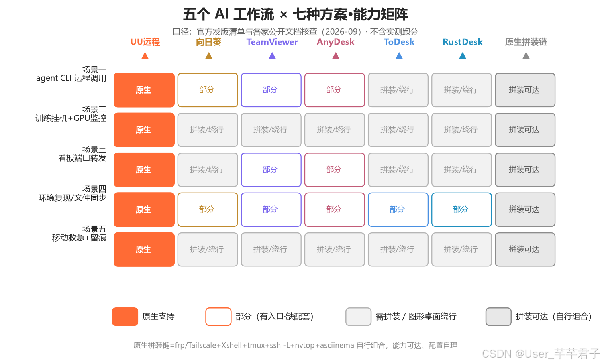Click the orange 原生支持 legend swatch

(x=125, y=317)
